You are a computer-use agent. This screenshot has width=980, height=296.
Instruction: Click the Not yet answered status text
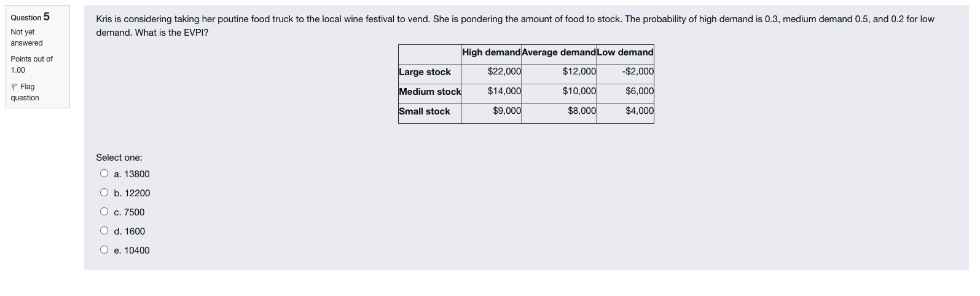26,38
